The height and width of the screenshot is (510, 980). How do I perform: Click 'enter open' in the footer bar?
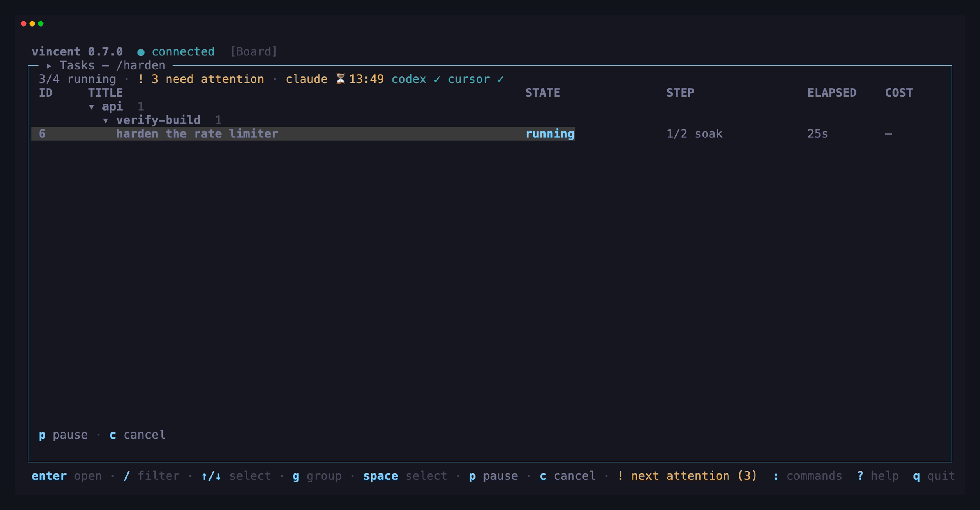(67, 476)
